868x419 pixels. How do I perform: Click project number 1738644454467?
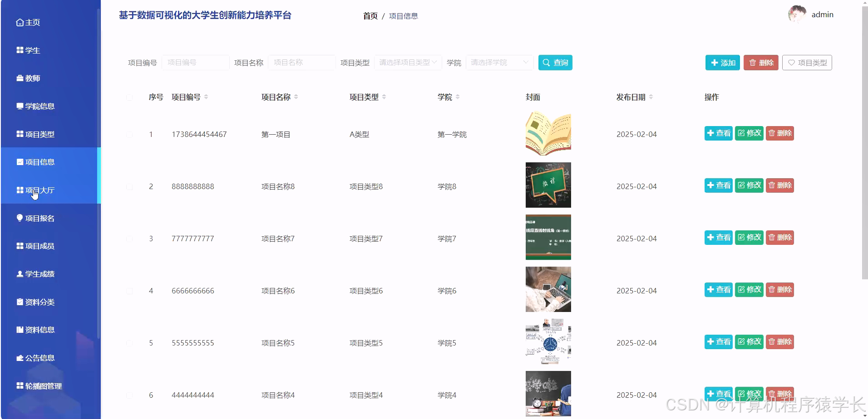coord(199,134)
